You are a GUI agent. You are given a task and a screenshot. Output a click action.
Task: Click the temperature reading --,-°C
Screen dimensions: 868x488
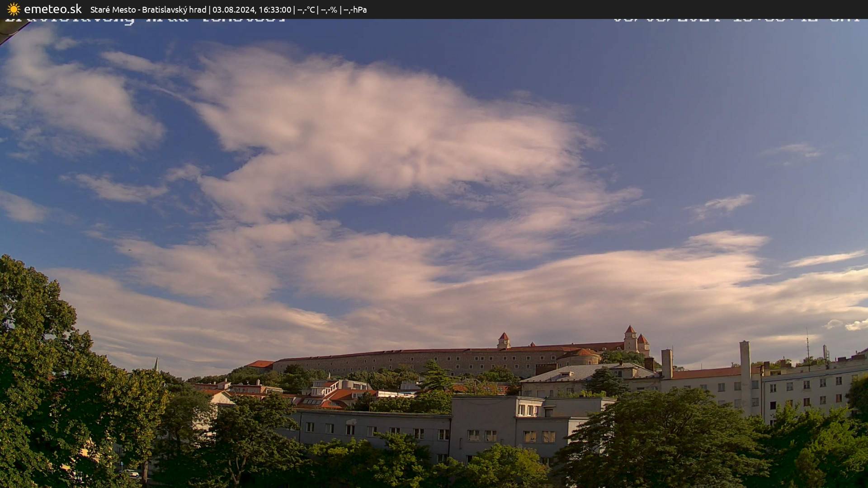tap(306, 9)
